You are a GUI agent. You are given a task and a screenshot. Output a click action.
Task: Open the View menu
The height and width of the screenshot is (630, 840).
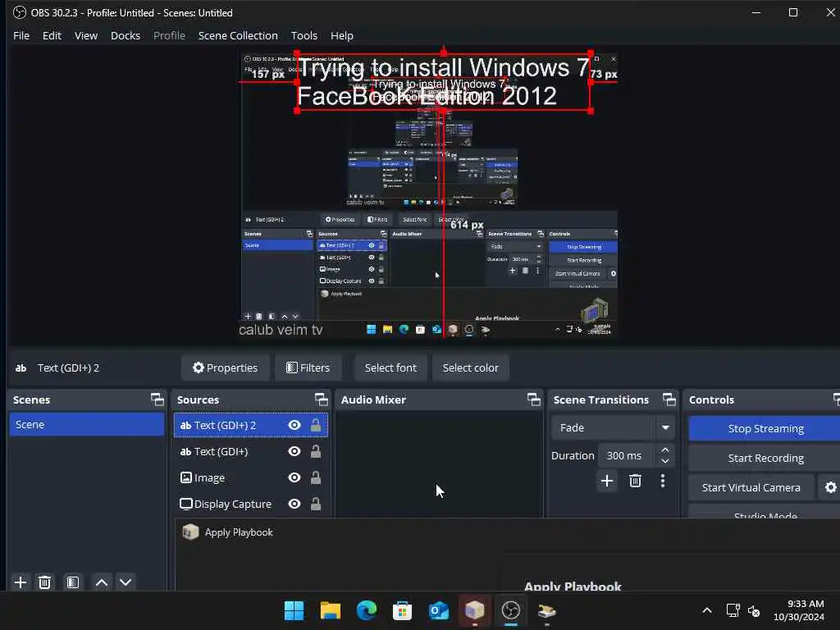pyautogui.click(x=86, y=35)
